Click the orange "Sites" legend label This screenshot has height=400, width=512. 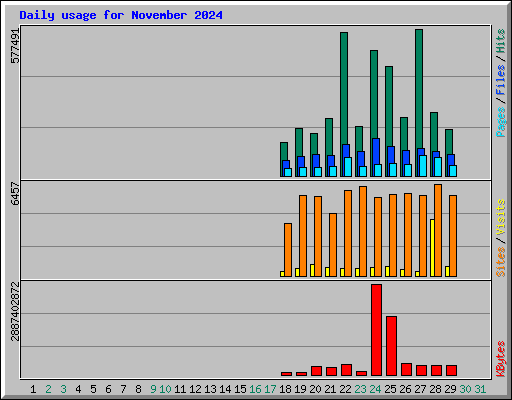[501, 262]
